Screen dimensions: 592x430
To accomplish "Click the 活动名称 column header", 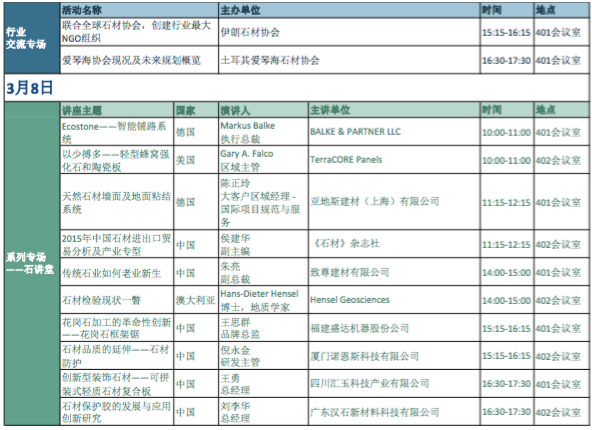I will (139, 10).
